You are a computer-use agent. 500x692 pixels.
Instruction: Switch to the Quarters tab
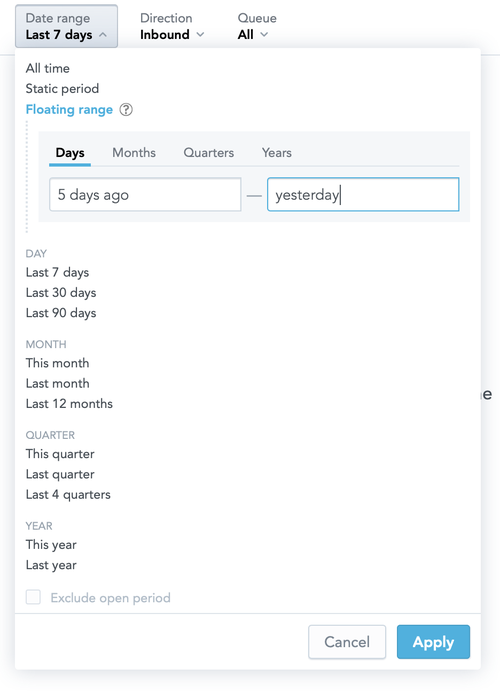coord(209,153)
